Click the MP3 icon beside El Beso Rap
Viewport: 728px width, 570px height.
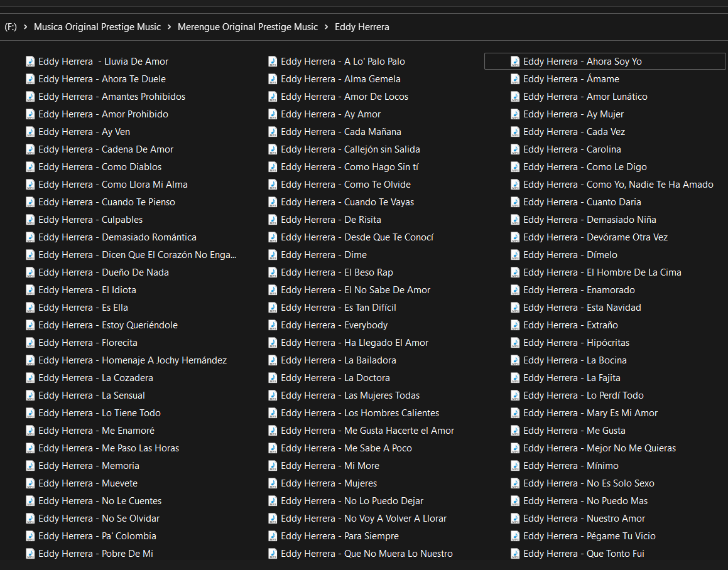tap(273, 272)
